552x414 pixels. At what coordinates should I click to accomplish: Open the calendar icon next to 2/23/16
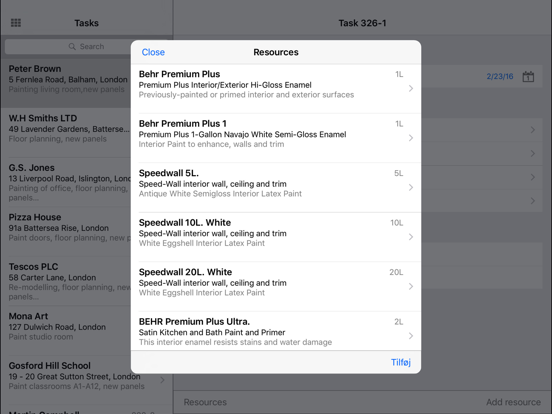click(528, 76)
